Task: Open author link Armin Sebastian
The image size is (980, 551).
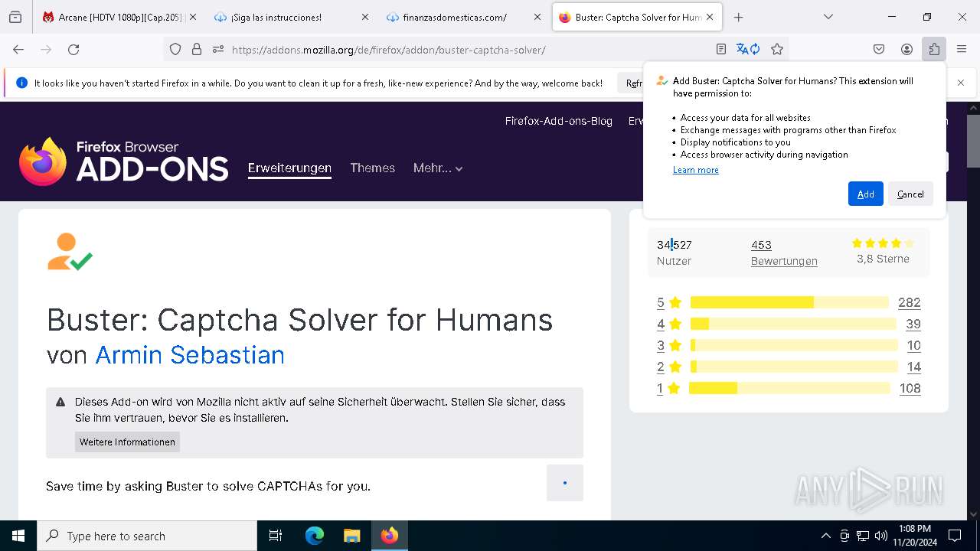Action: (x=190, y=355)
